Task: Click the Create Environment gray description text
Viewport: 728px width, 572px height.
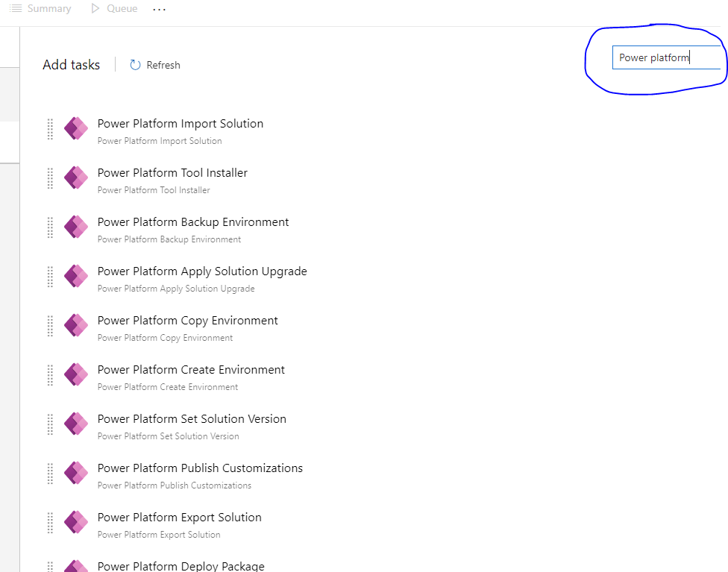Action: coord(168,387)
